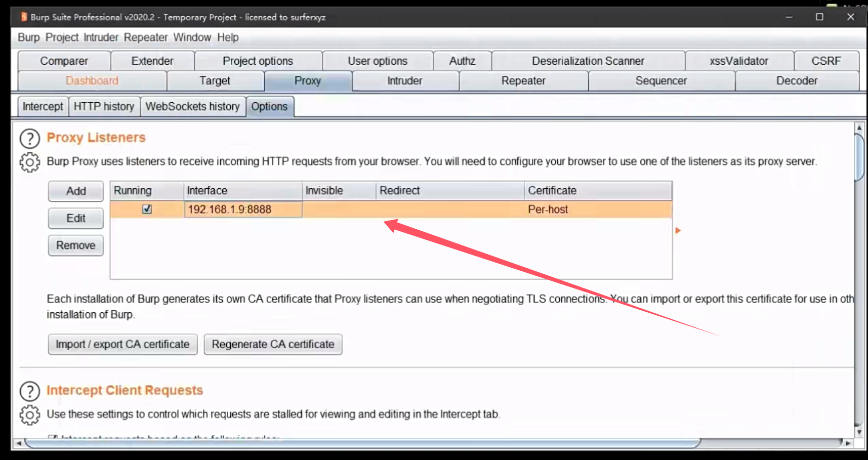Switch to the Dashboard tab
The height and width of the screenshot is (460, 868).
tap(92, 81)
